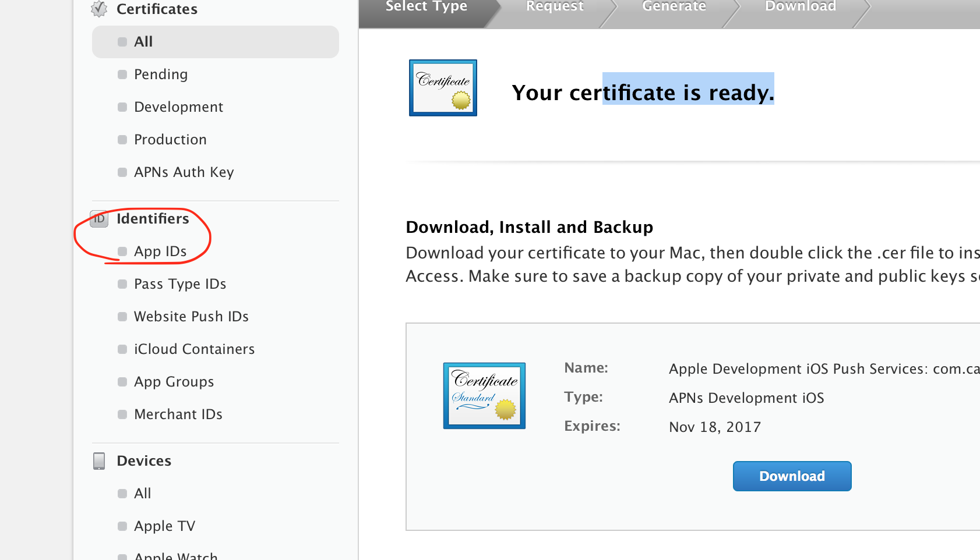Show Pending certificates
The width and height of the screenshot is (980, 560).
pos(161,75)
